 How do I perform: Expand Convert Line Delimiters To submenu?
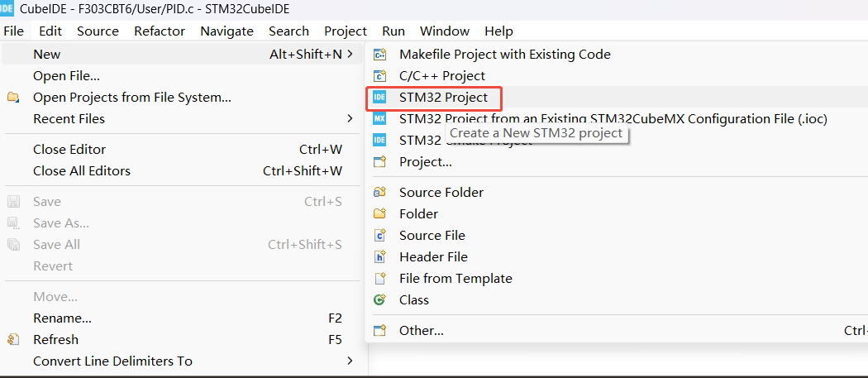click(351, 361)
